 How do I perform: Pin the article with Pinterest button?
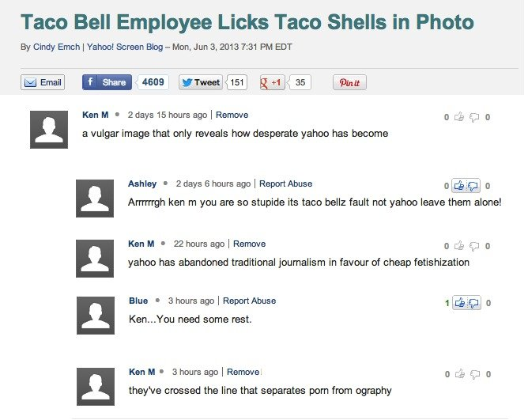tap(349, 82)
